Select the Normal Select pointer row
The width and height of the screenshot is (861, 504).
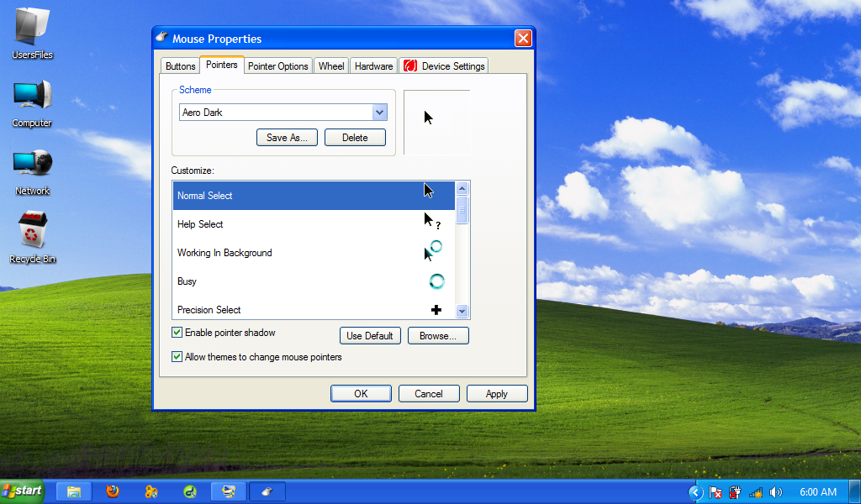(x=314, y=196)
